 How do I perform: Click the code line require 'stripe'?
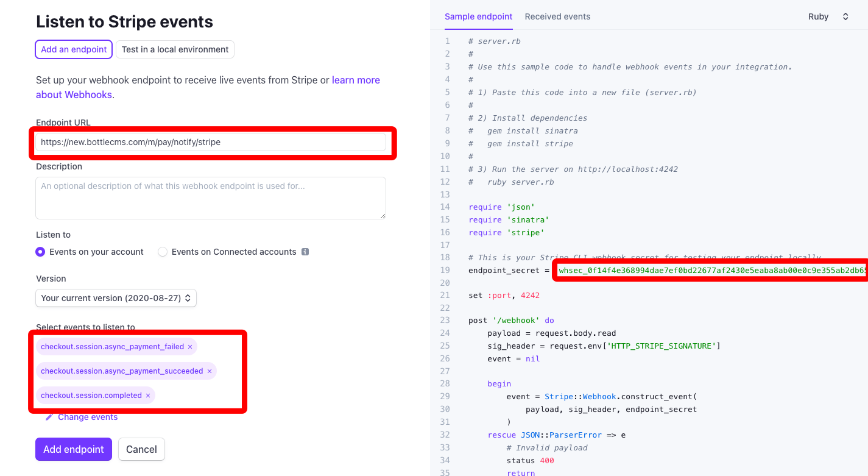[x=506, y=232]
